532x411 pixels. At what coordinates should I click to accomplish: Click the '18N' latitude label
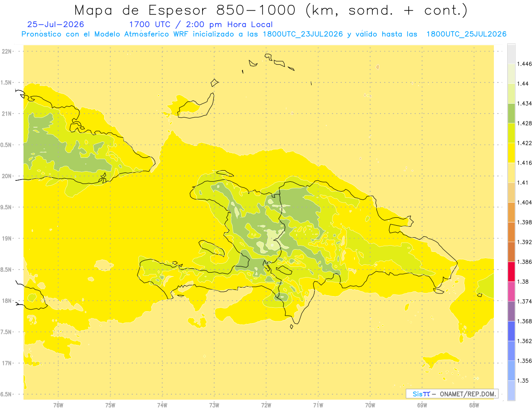click(x=7, y=301)
